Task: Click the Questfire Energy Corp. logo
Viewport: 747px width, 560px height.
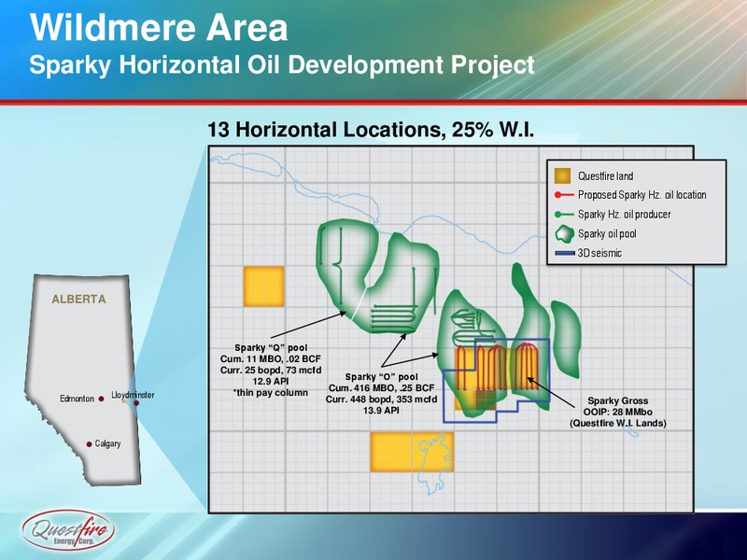Action: (x=68, y=529)
